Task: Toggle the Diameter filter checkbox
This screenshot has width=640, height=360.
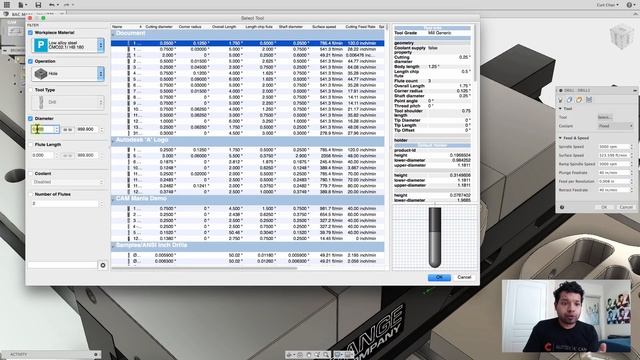Action: [x=31, y=118]
